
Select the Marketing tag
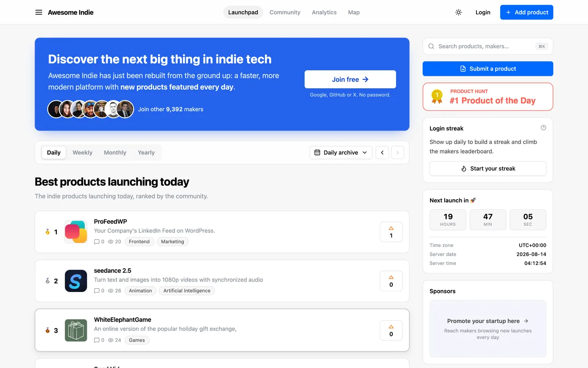[x=173, y=241]
